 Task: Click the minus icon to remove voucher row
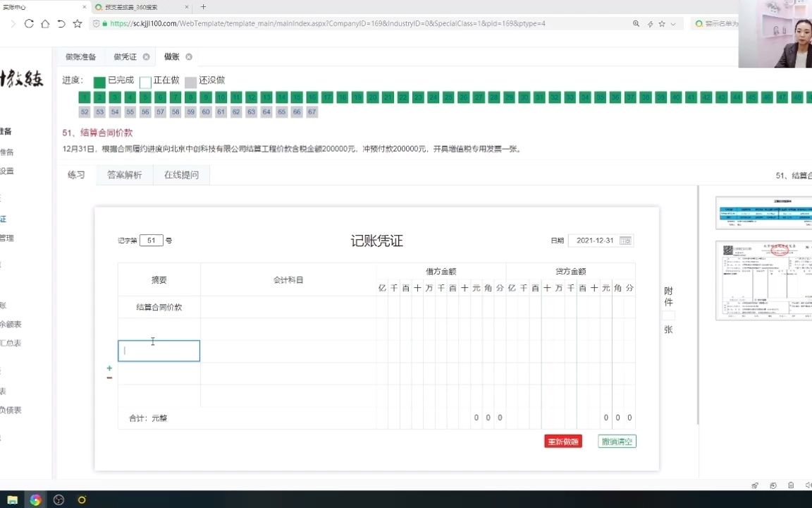tap(109, 378)
